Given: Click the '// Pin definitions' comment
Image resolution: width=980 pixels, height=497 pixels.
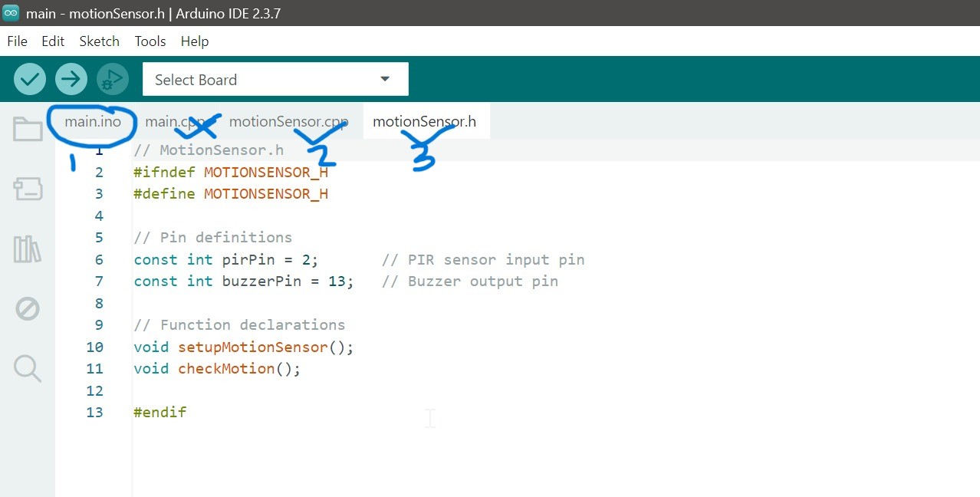Looking at the screenshot, I should pos(213,238).
